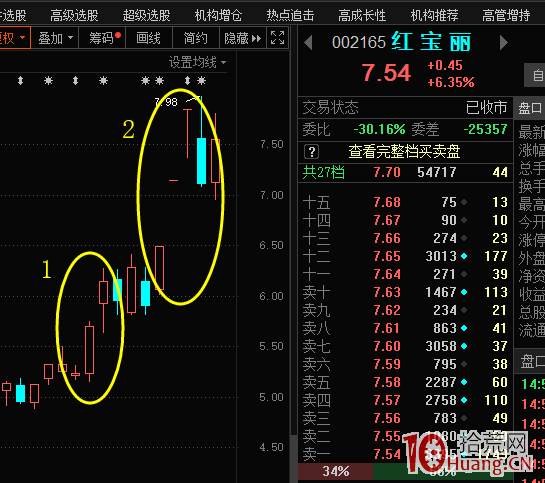
Task: Select the 卖十 sell order row at 7.63
Action: tap(405, 292)
